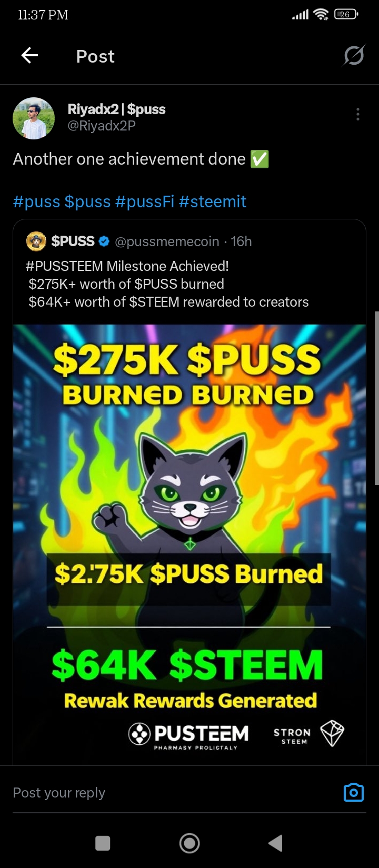Open the quoted post's 16h timestamp
The image size is (379, 868).
(241, 241)
